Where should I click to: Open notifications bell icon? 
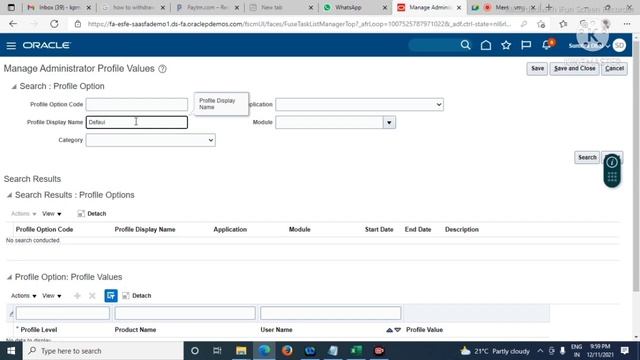tap(547, 45)
